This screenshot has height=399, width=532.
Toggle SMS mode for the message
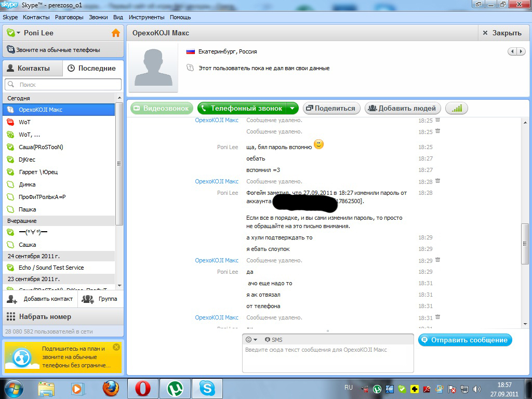point(273,339)
